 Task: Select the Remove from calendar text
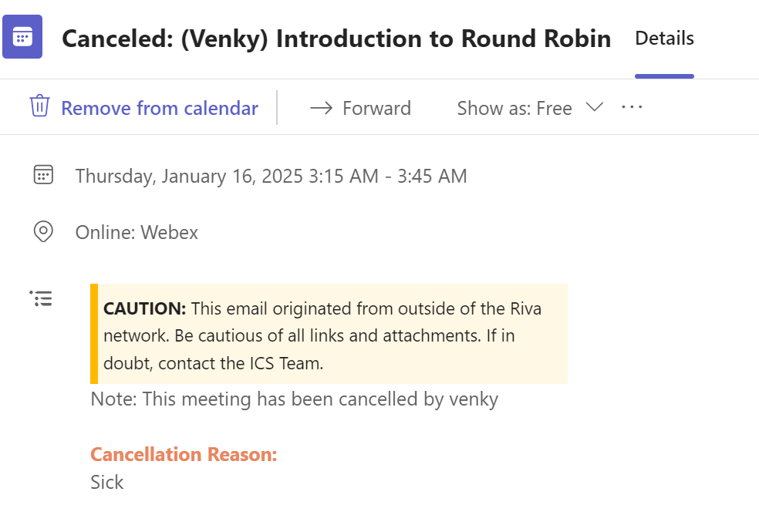pyautogui.click(x=159, y=109)
